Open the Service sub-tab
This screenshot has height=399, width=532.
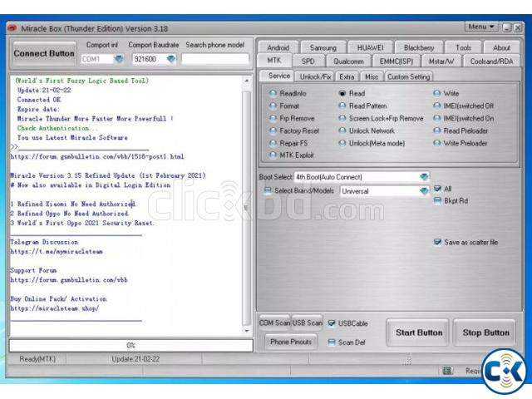tap(279, 76)
